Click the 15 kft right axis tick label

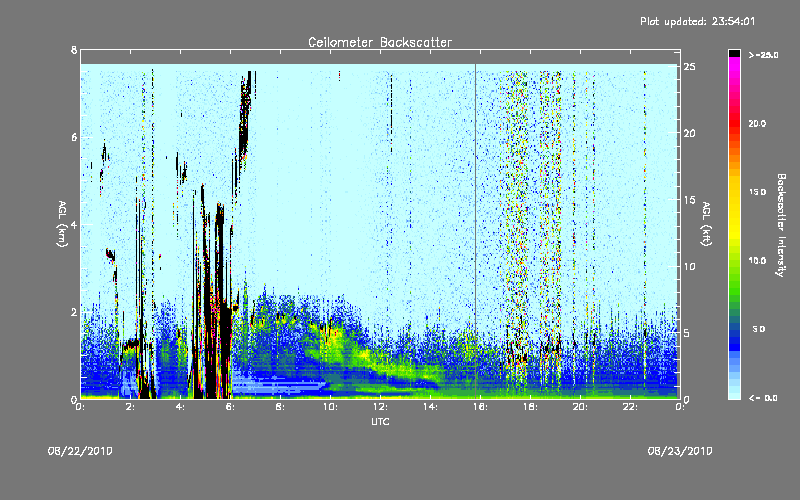coord(689,200)
